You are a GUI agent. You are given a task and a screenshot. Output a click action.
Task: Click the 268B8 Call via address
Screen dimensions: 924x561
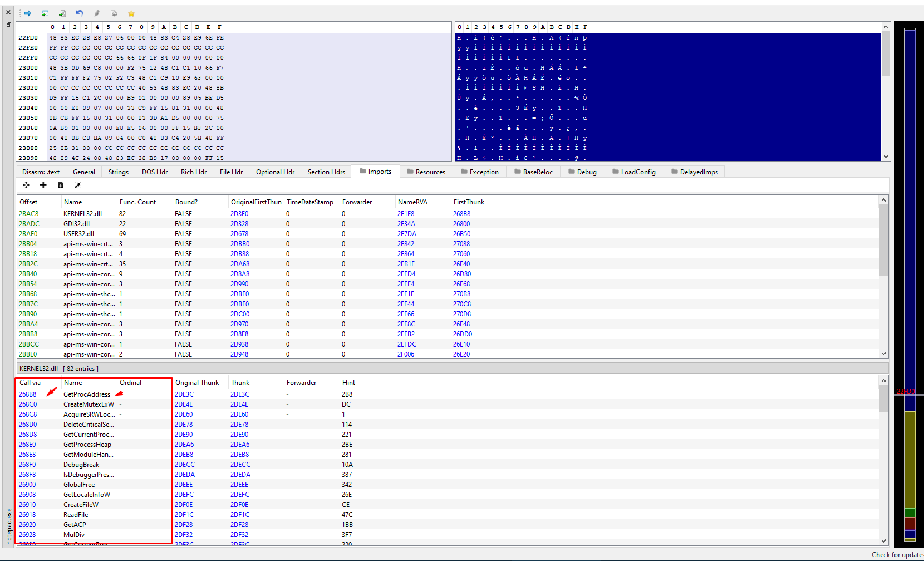coord(28,394)
